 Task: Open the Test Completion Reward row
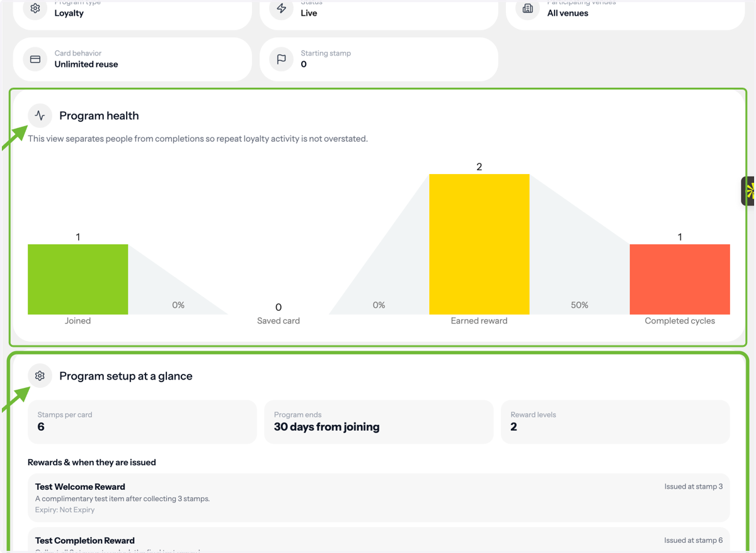pos(379,540)
